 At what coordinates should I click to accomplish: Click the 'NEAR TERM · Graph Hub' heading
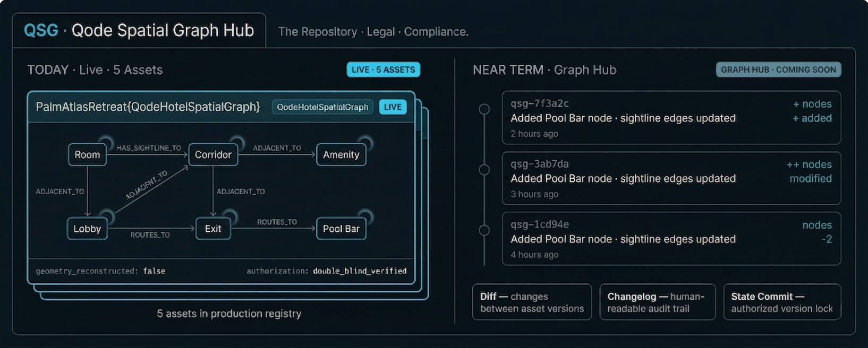point(544,70)
